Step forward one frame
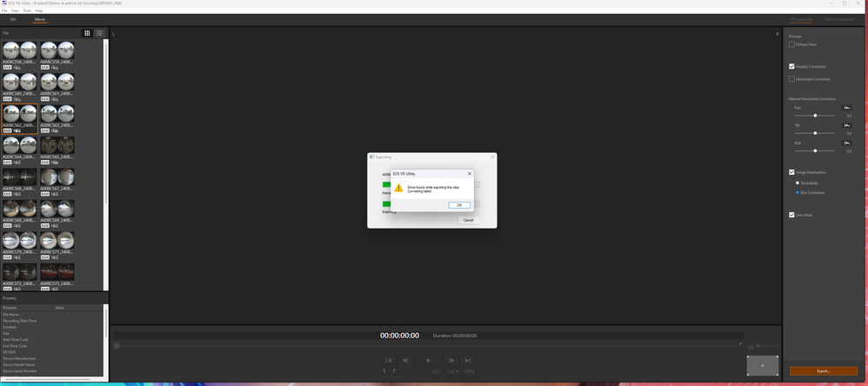868x386 pixels. pos(451,360)
